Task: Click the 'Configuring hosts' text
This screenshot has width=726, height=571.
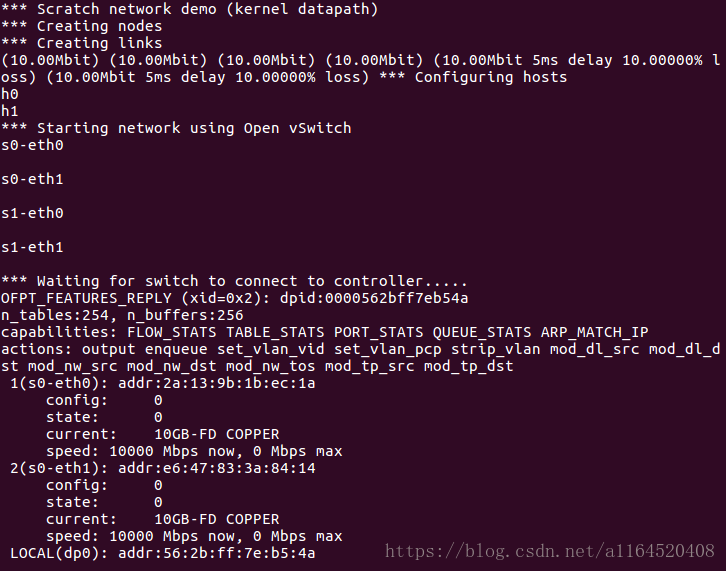Action: click(x=491, y=77)
